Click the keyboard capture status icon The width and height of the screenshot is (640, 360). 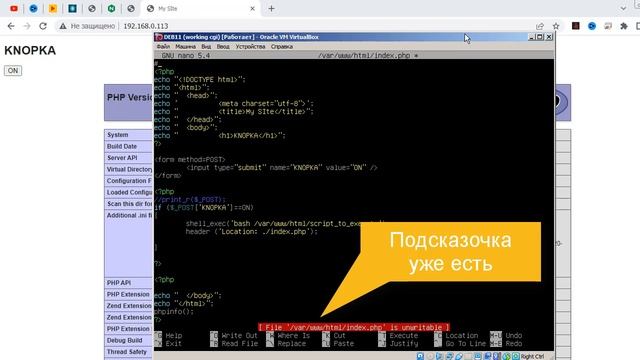point(516,356)
